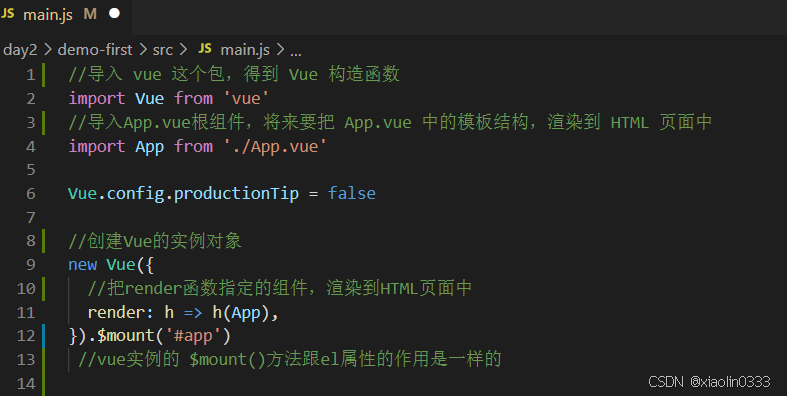
Task: Open the src breadcrumb segment
Action: tap(163, 50)
